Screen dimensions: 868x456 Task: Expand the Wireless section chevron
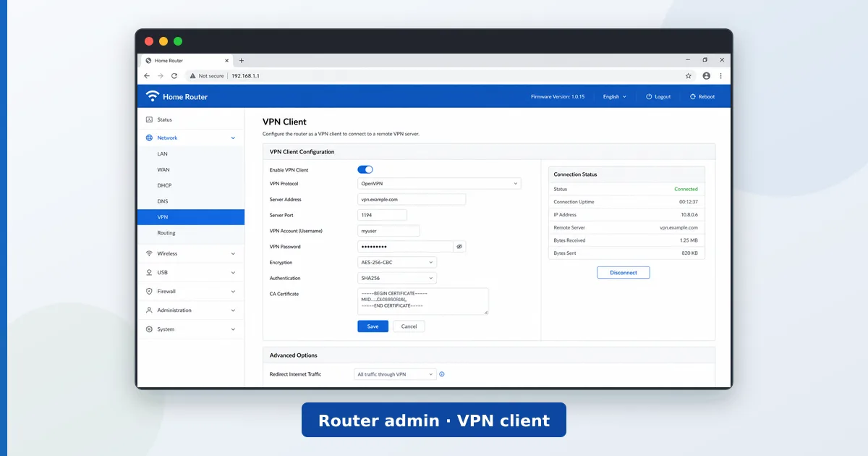click(x=233, y=254)
